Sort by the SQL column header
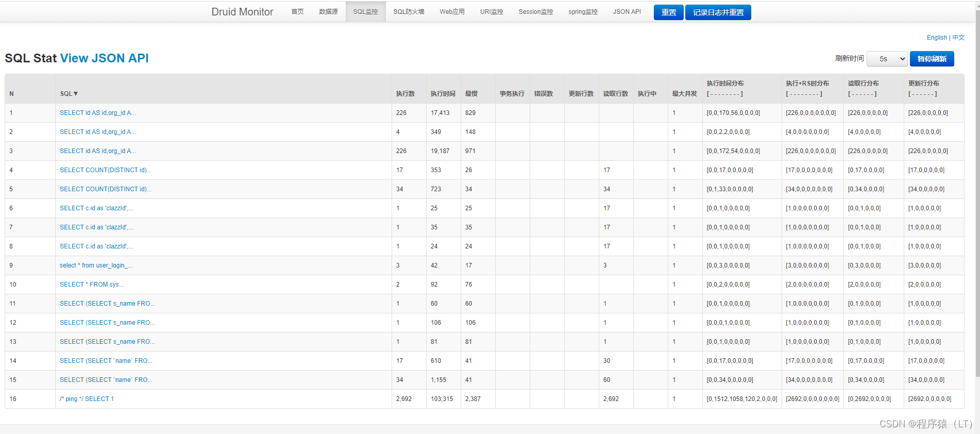This screenshot has height=434, width=980. (69, 94)
